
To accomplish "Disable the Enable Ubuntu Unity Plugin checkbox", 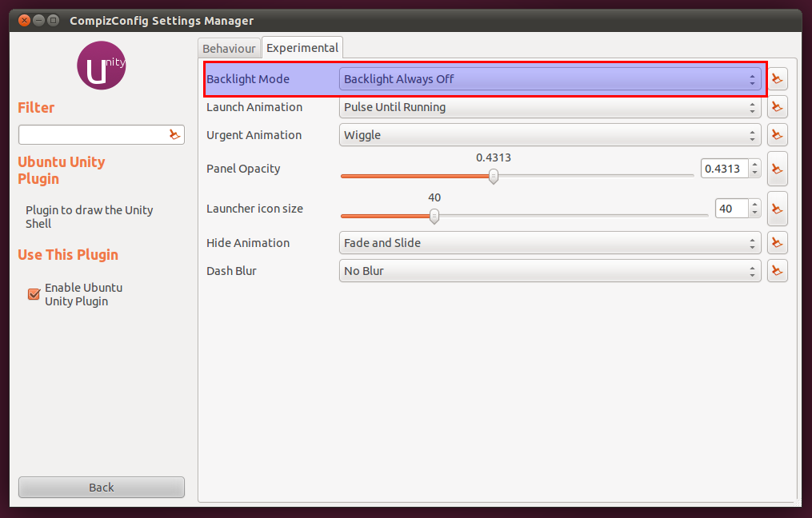I will 34,294.
